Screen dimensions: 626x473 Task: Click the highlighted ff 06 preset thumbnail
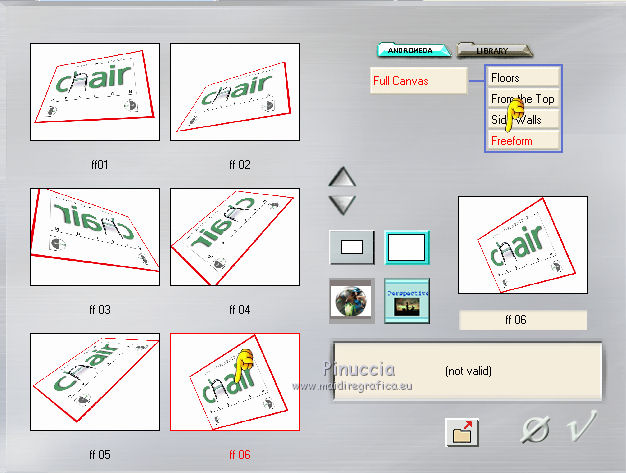pos(235,382)
